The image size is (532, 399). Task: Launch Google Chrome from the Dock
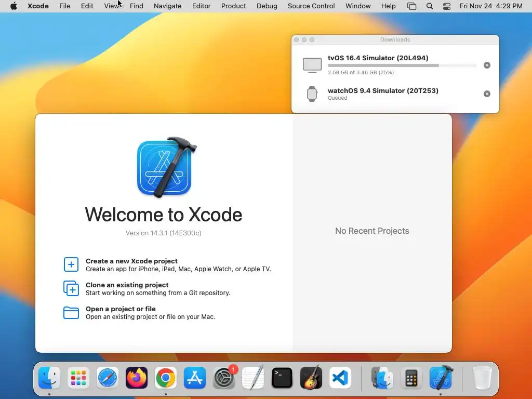click(x=166, y=378)
